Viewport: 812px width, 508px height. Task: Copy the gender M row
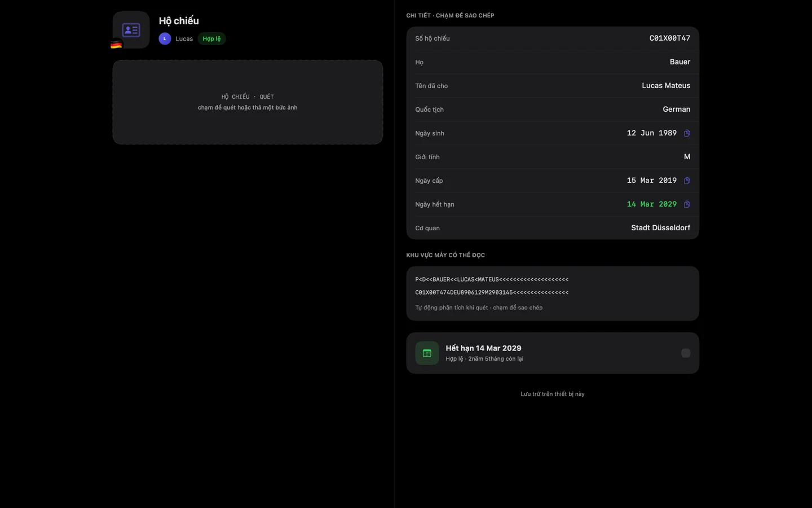pyautogui.click(x=553, y=157)
